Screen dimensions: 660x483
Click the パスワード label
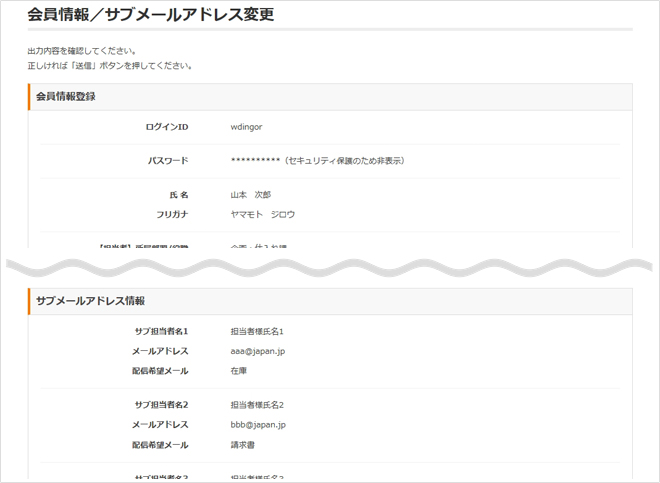click(168, 161)
